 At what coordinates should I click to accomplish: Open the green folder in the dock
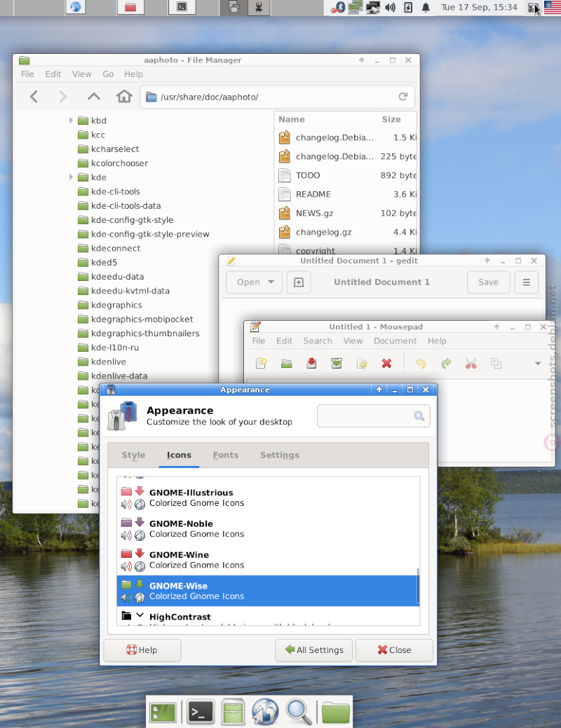[336, 712]
